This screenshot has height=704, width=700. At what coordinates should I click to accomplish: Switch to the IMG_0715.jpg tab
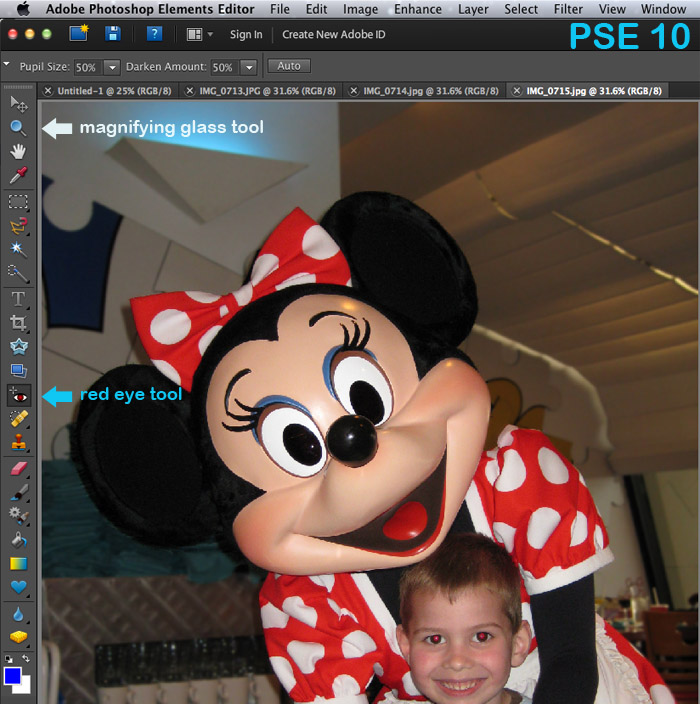594,91
